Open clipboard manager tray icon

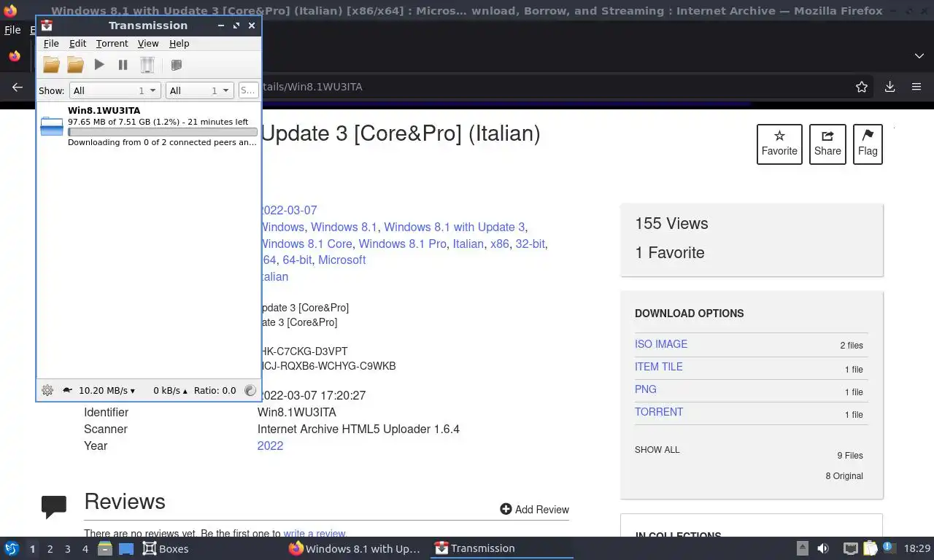(x=870, y=548)
